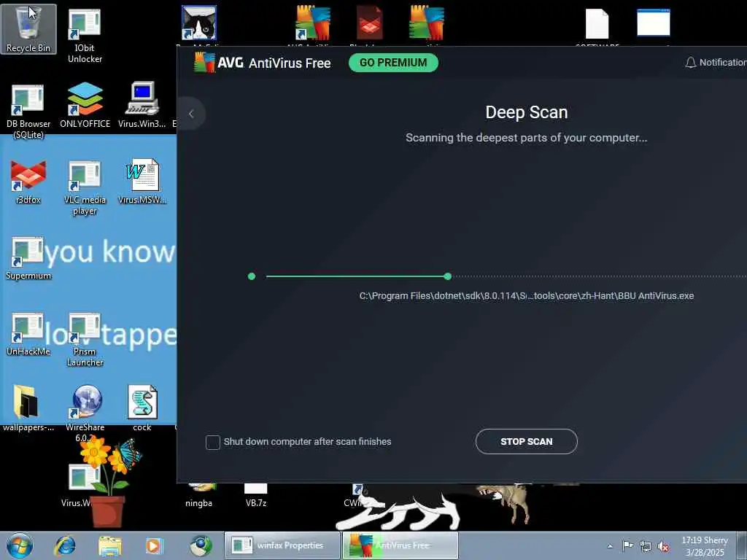Select the r3dfox desktop shortcut
The image size is (747, 560).
(x=28, y=182)
